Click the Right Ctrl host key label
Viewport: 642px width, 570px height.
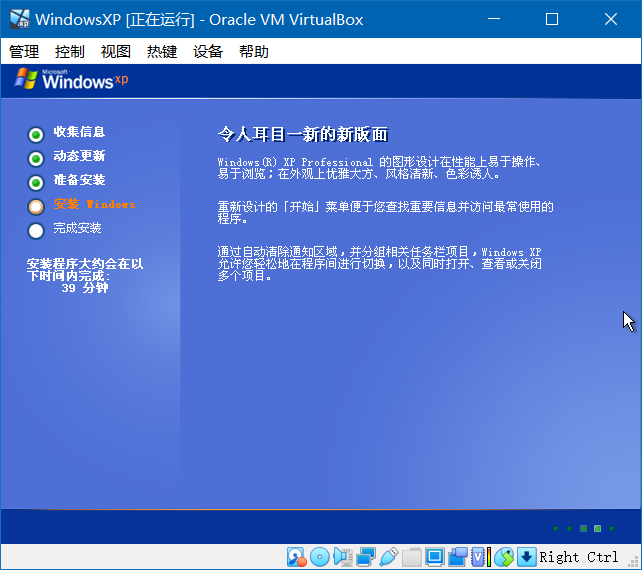coord(579,557)
